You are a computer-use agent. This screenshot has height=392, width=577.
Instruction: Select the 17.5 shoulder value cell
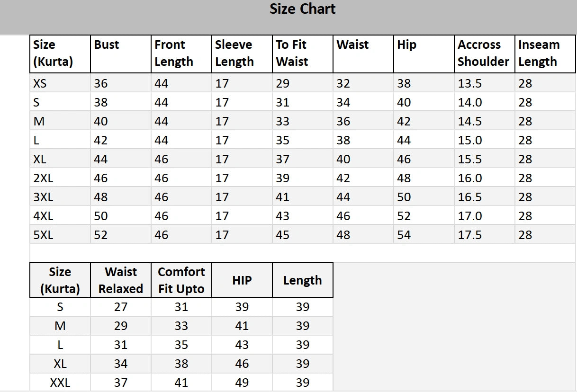coord(469,235)
